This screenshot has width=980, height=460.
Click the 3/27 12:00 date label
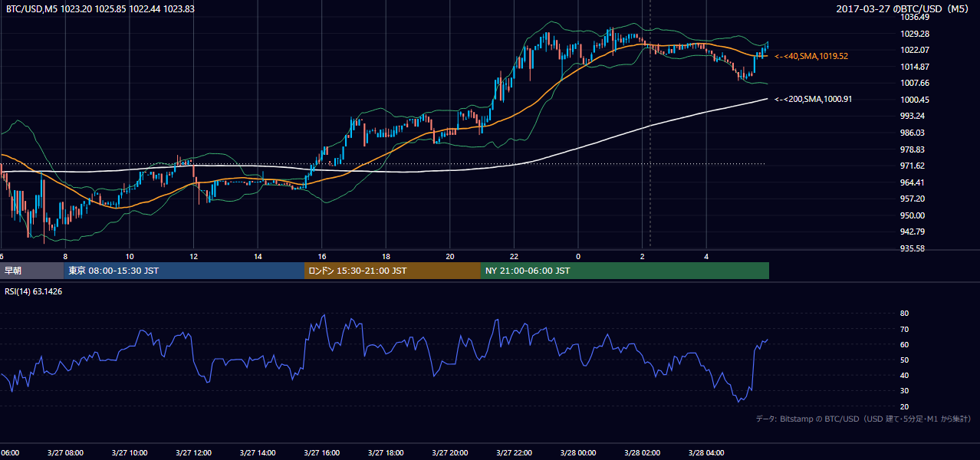[193, 453]
